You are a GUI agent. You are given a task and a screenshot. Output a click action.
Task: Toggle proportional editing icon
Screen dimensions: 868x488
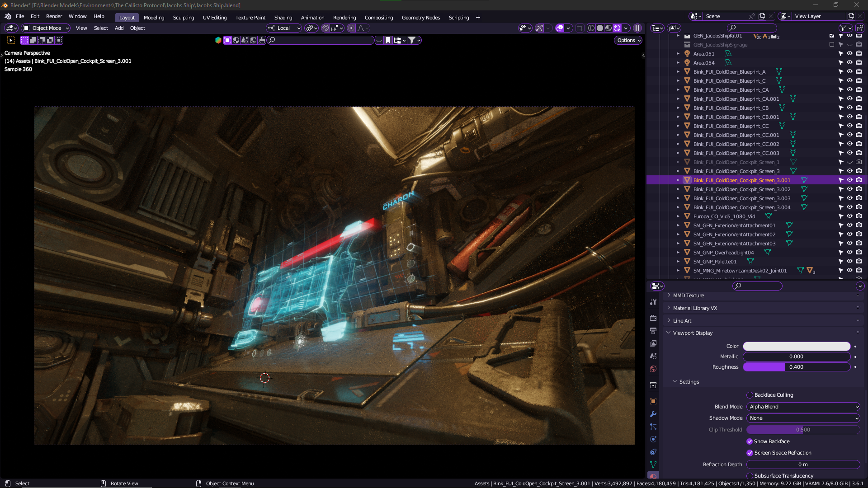click(351, 28)
